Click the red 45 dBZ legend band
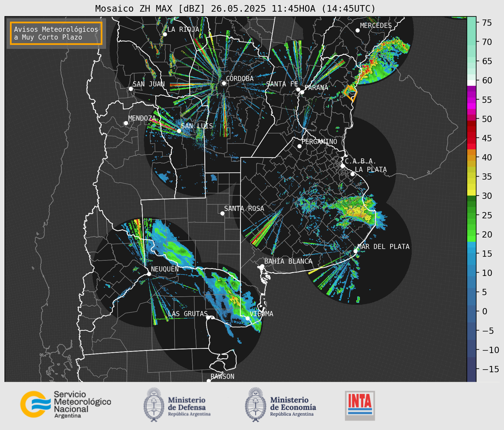The image size is (504, 430). pyautogui.click(x=471, y=138)
